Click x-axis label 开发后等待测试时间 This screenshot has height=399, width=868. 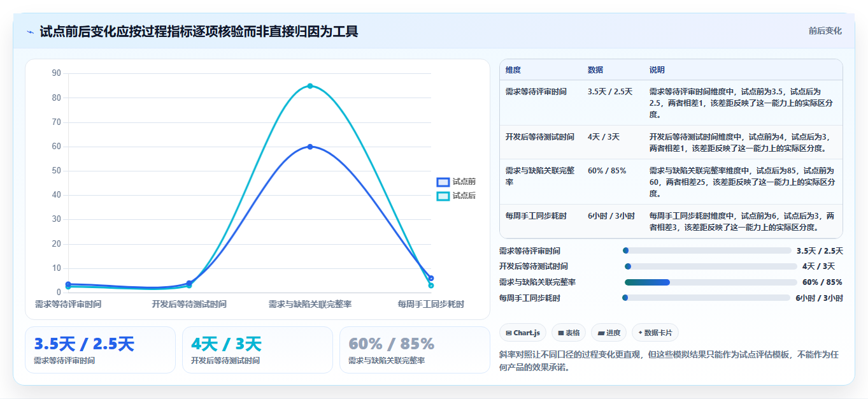pos(189,305)
